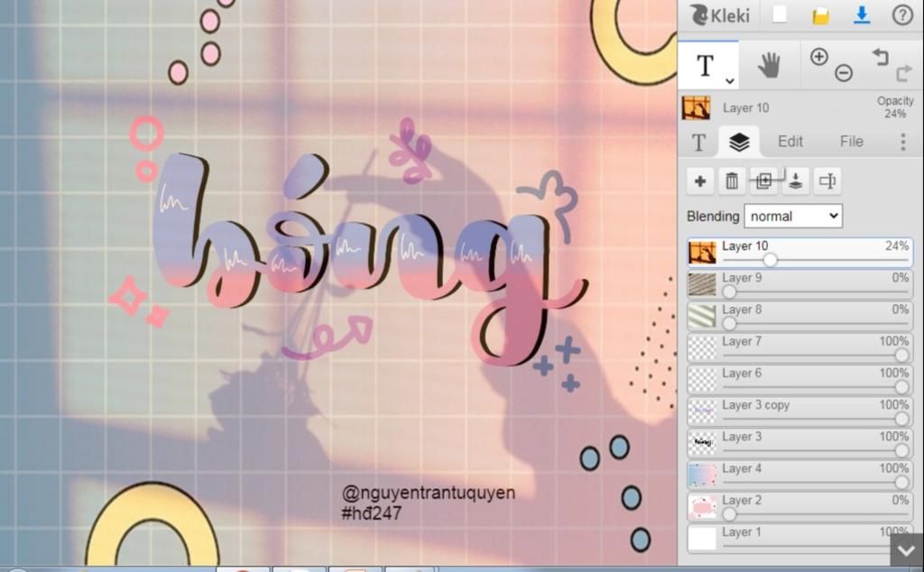Open the three-dot more menu
The image size is (924, 572).
902,142
